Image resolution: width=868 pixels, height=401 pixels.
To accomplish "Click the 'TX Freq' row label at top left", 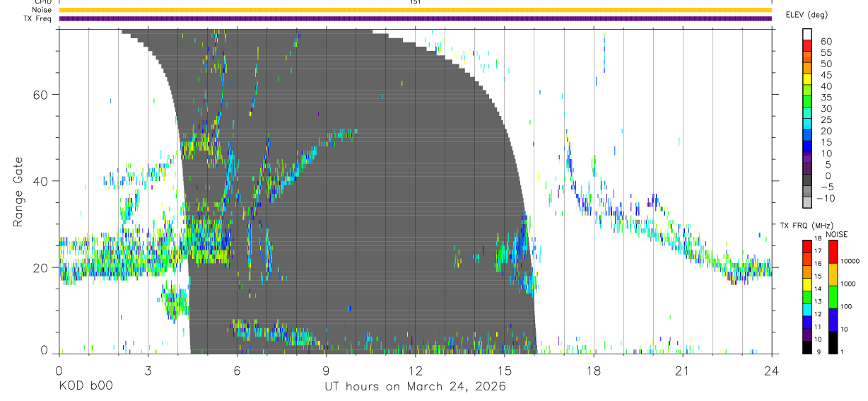I will (38, 18).
